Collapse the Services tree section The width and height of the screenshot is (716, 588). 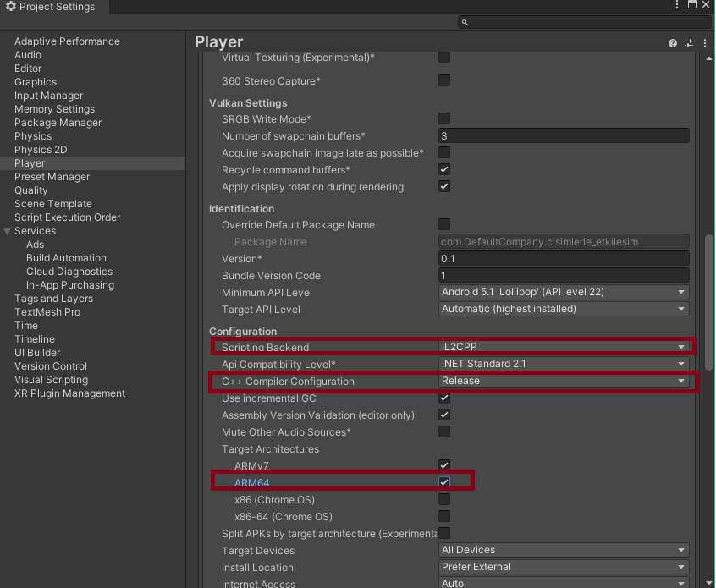click(8, 231)
